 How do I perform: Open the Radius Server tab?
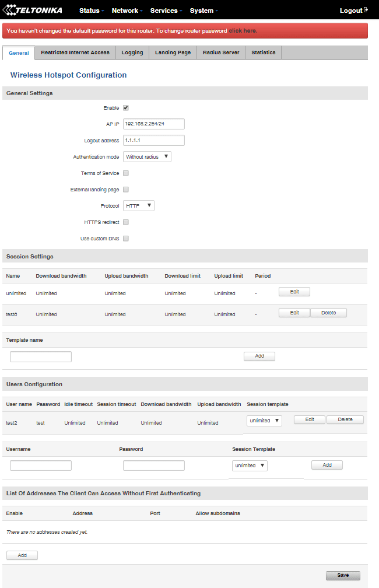pyautogui.click(x=221, y=52)
